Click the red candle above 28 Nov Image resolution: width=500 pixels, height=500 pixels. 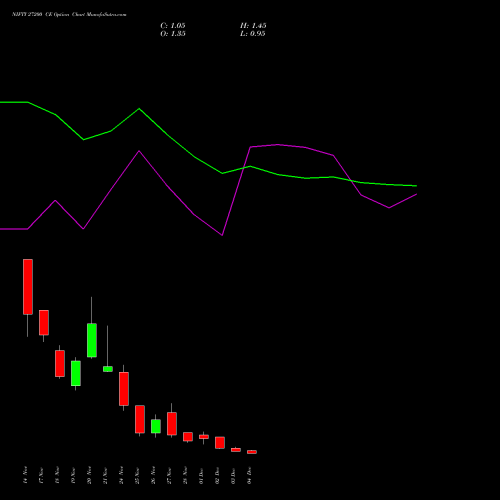(x=188, y=437)
